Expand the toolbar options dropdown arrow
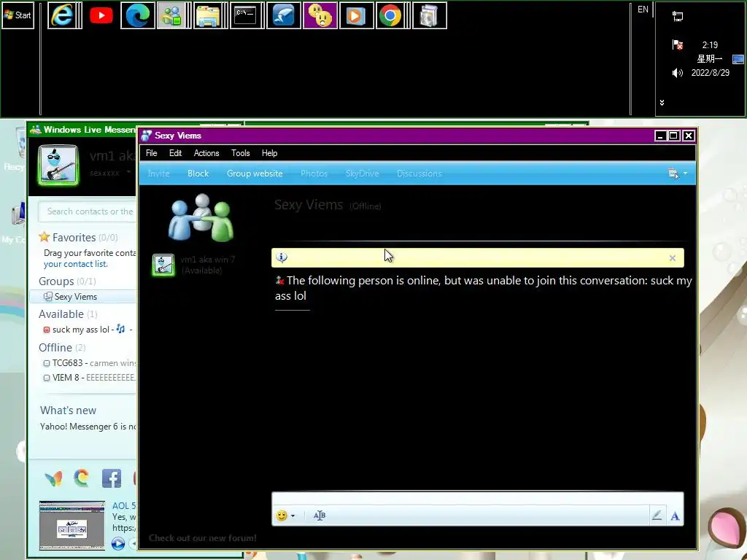The height and width of the screenshot is (560, 747). [x=685, y=174]
